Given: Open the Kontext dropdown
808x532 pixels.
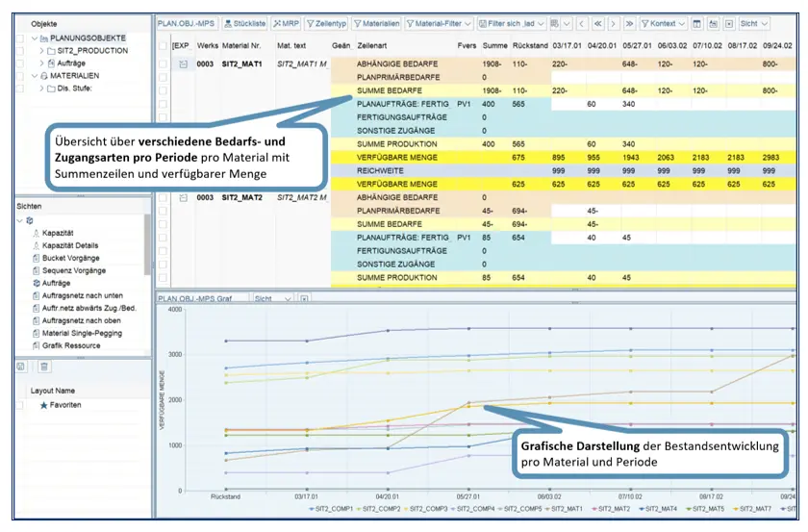Looking at the screenshot, I should coord(663,24).
